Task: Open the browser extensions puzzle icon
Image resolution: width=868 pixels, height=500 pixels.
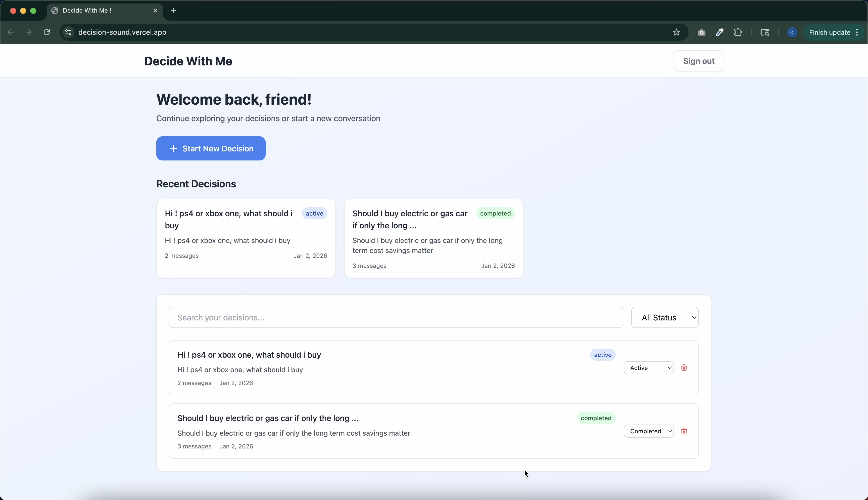Action: (738, 32)
